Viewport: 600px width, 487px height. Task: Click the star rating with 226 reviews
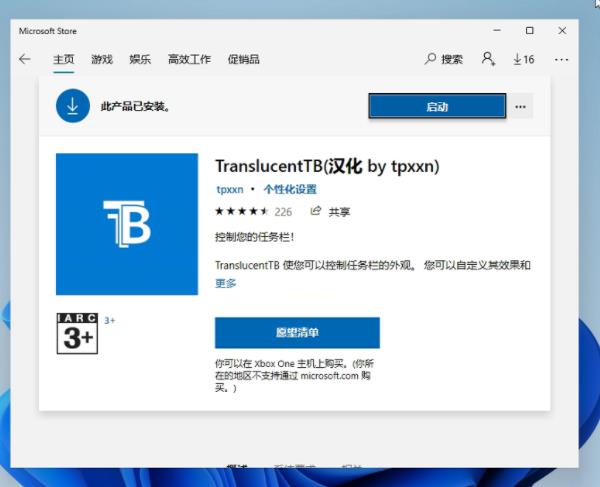coord(254,212)
